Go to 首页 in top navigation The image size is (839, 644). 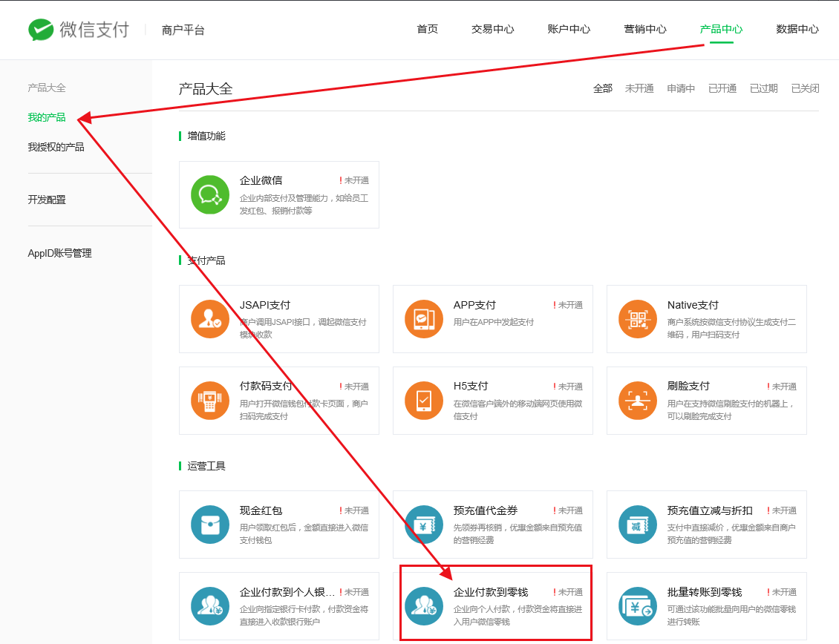pyautogui.click(x=428, y=29)
